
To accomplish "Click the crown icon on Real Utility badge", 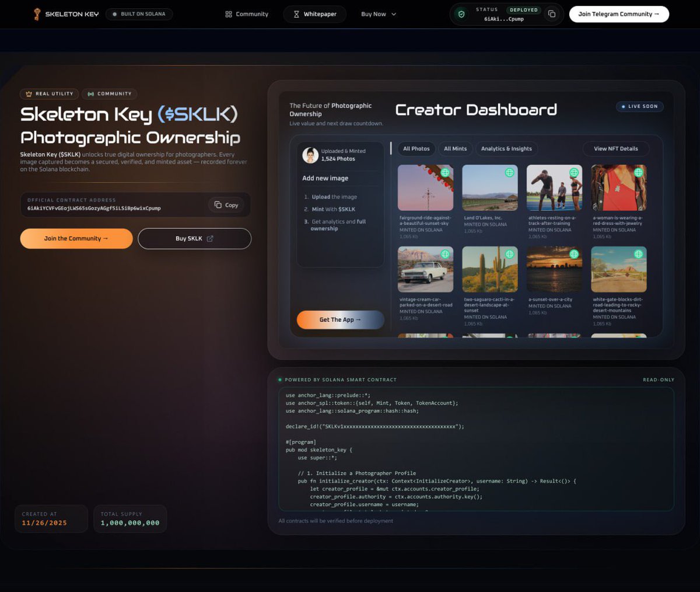I will tap(29, 93).
